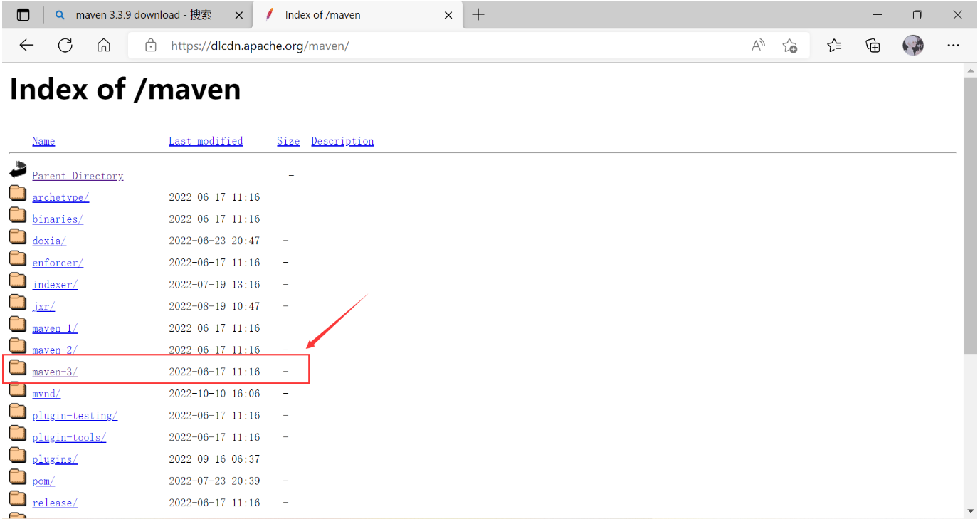Open the pom/ directory link

[43, 481]
